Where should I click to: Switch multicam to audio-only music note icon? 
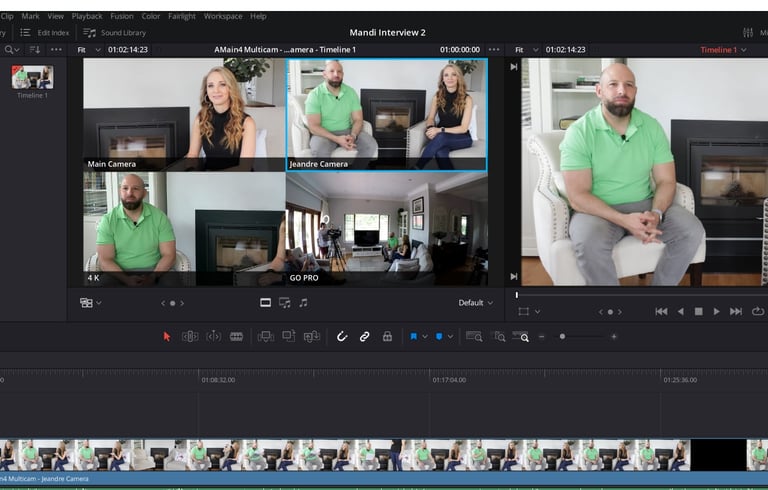[303, 303]
